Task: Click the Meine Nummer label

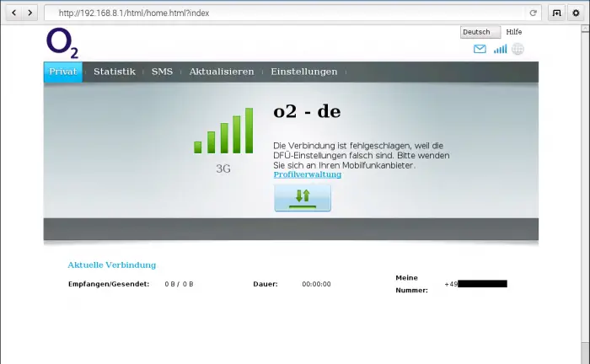Action: [x=411, y=284]
